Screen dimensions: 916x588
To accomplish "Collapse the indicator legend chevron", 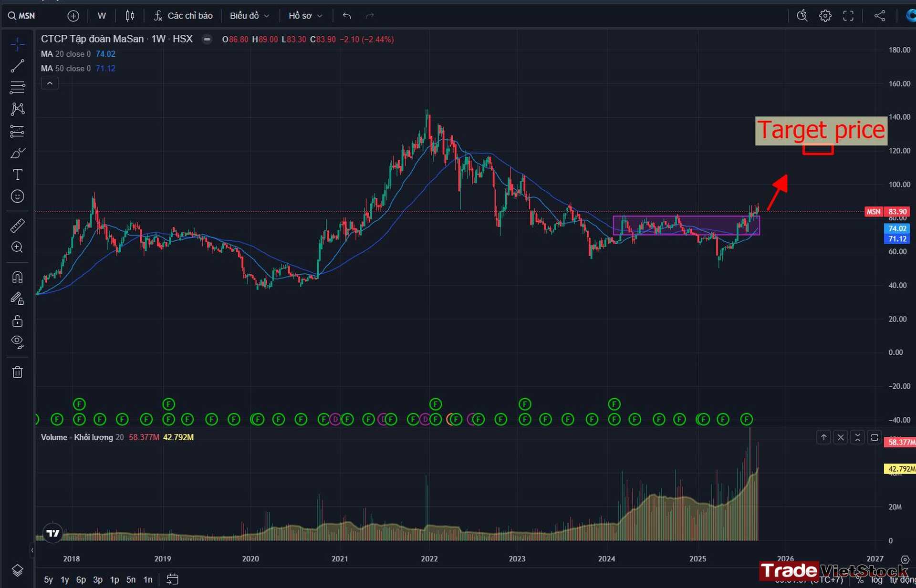I will (50, 83).
